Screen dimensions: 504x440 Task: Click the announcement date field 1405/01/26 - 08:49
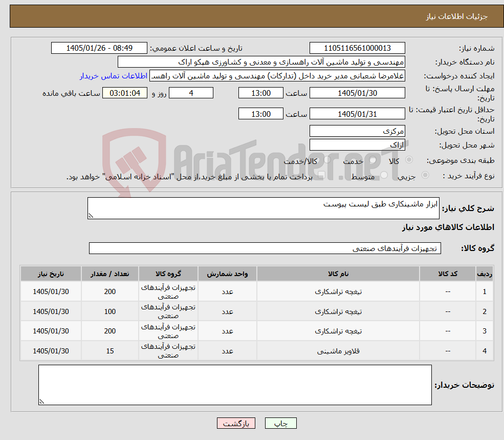click(99, 48)
